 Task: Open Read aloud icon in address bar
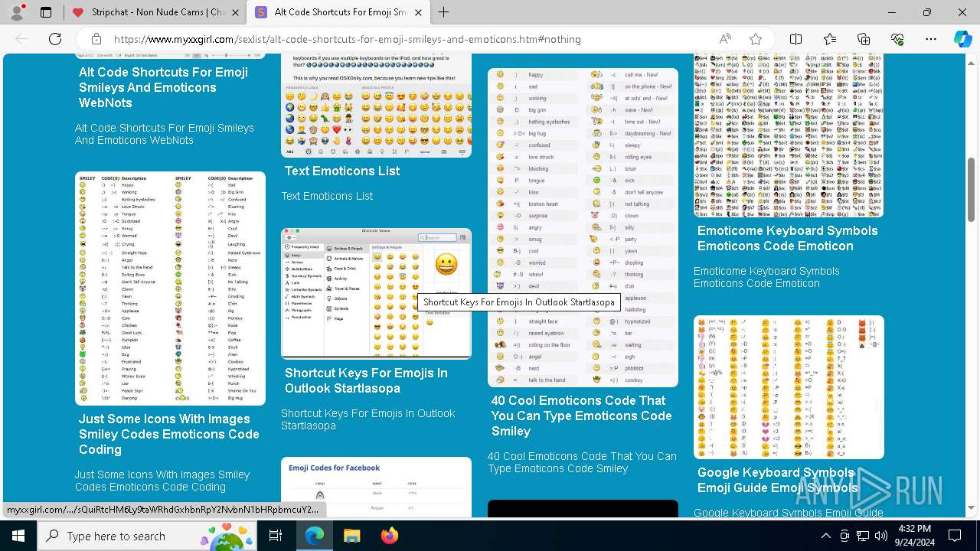(x=725, y=39)
